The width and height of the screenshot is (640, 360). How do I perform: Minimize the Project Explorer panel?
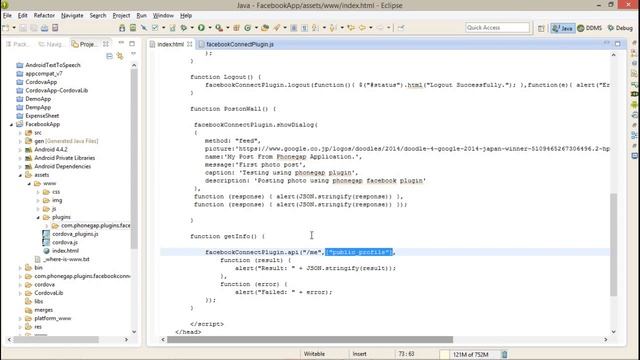click(121, 43)
